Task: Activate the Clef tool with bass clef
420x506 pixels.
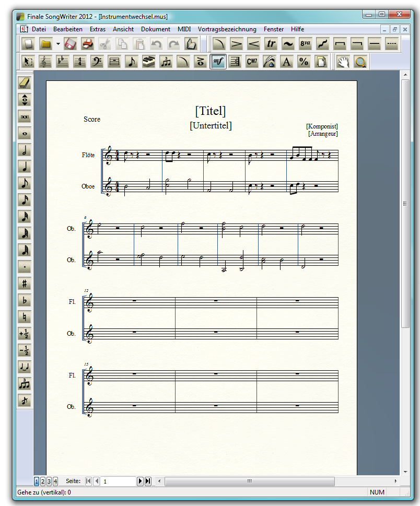Action: 97,61
